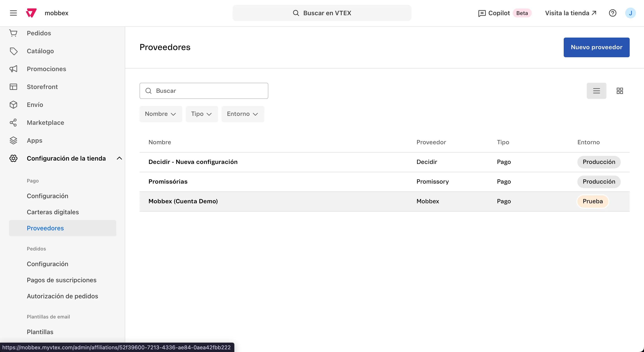This screenshot has height=352, width=644.
Task: Click the magnifier icon in Buscar field
Action: (x=148, y=91)
